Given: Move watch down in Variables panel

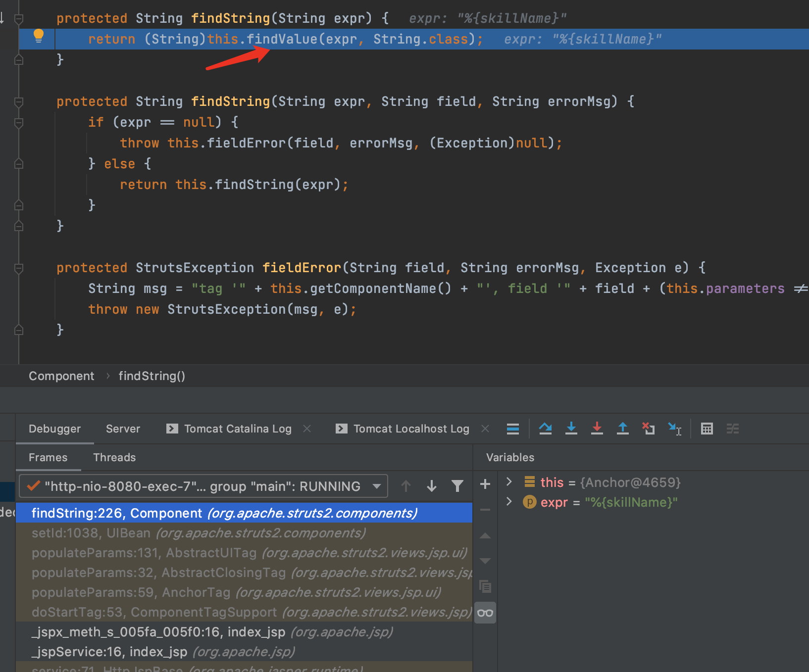Looking at the screenshot, I should tap(485, 561).
